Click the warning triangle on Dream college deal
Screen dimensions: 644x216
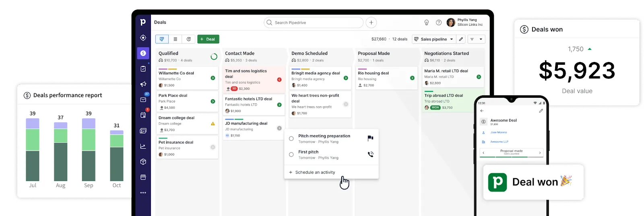(213, 123)
